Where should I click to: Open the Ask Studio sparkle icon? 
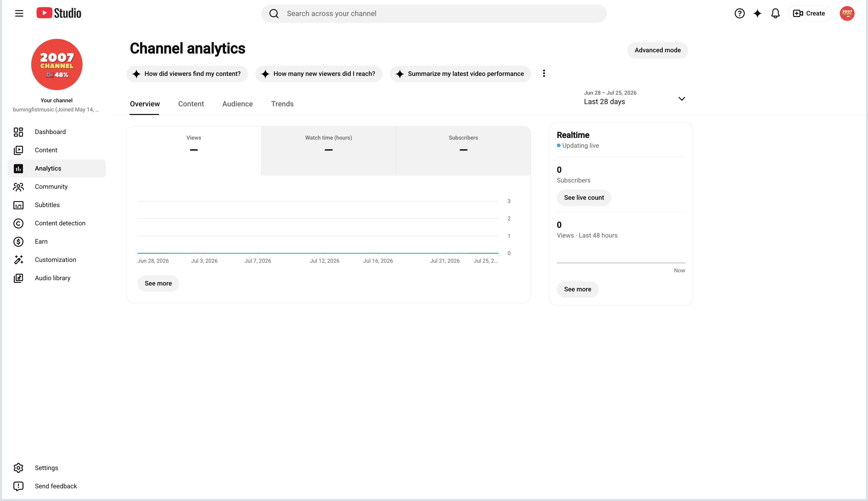(757, 13)
